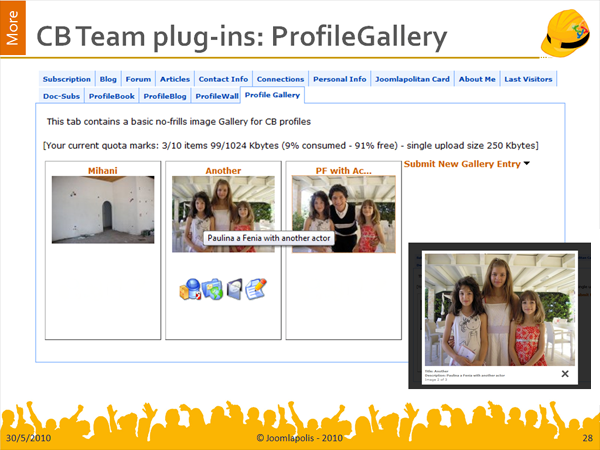Click the Paulina a Fenia tooltip

point(269,238)
